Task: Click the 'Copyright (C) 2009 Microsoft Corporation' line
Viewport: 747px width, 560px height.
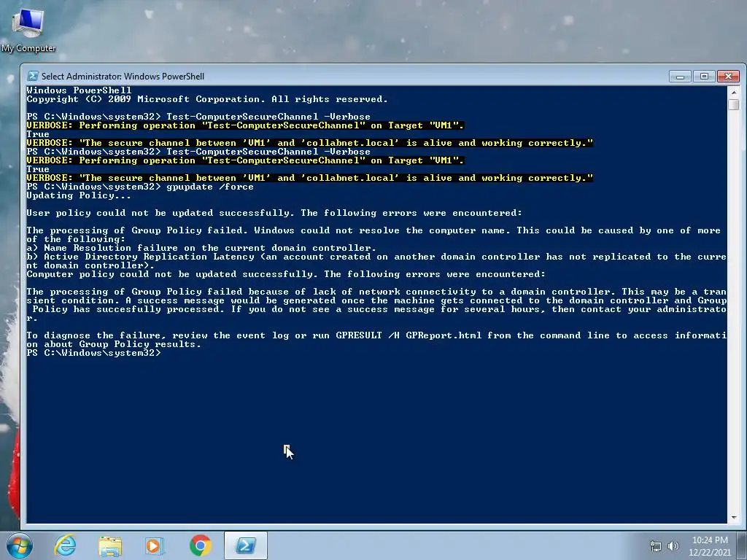Action: click(207, 99)
